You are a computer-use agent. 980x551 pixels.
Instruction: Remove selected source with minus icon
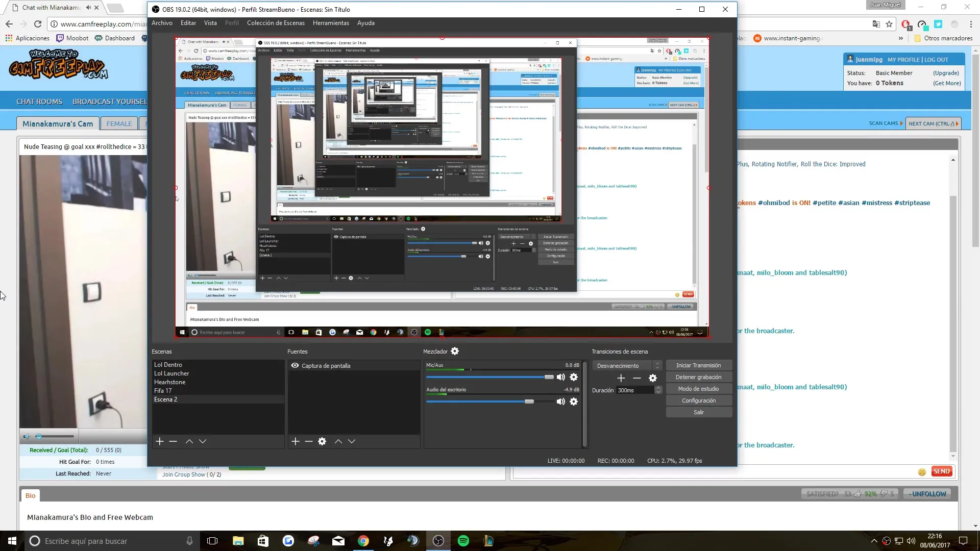click(x=309, y=441)
